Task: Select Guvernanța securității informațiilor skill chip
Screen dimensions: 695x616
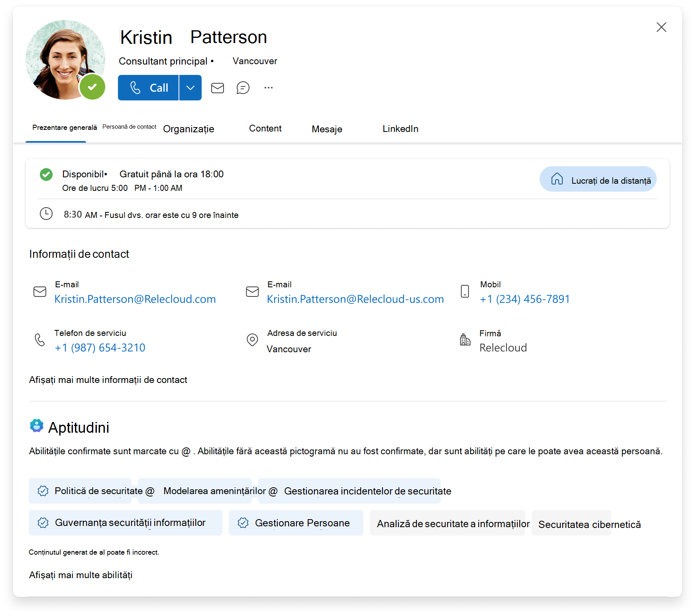Action: 126,523
